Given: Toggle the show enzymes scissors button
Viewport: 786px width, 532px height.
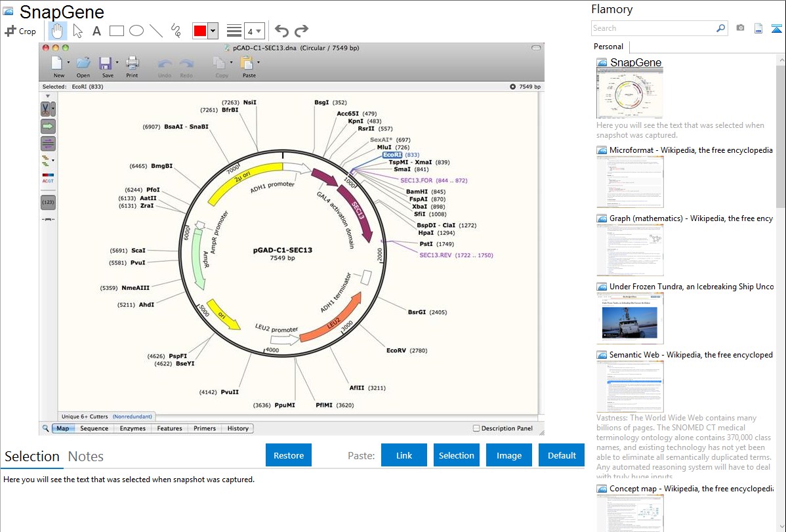Looking at the screenshot, I should click(46, 109).
